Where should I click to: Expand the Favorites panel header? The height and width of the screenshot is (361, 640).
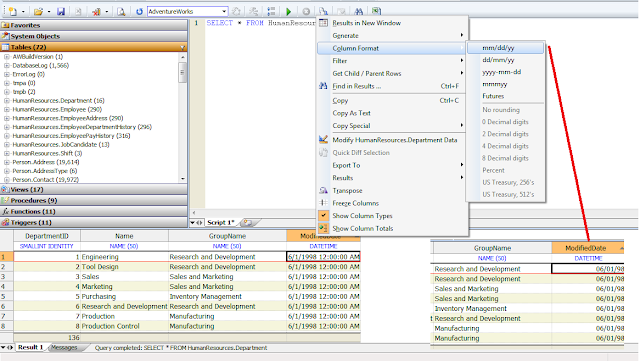pos(94,25)
